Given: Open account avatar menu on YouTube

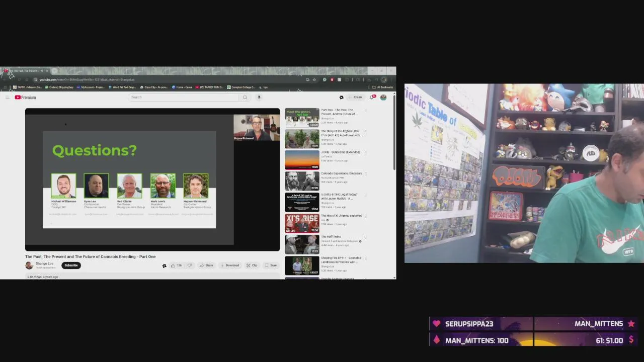Looking at the screenshot, I should (x=383, y=97).
